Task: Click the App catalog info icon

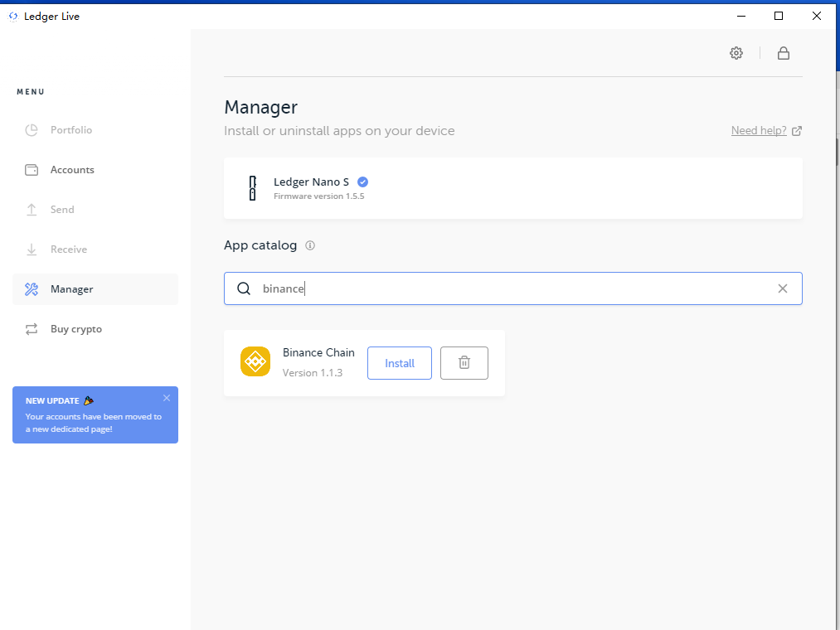Action: click(x=310, y=245)
